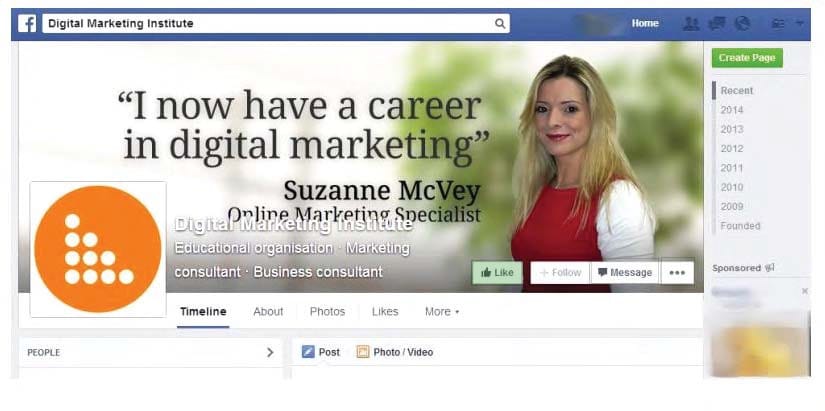Click the Digital Marketing Institute search field
This screenshot has width=825, height=411.
tap(276, 23)
